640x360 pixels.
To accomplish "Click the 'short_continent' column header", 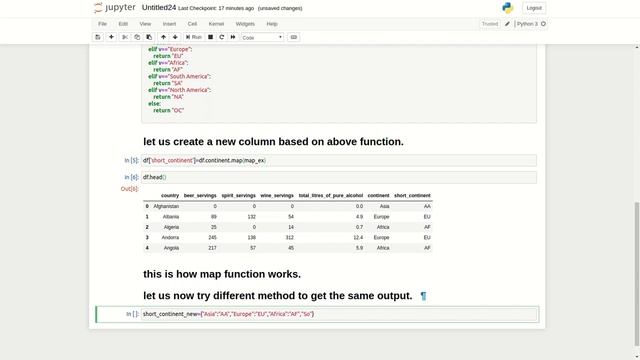I will 412,196.
